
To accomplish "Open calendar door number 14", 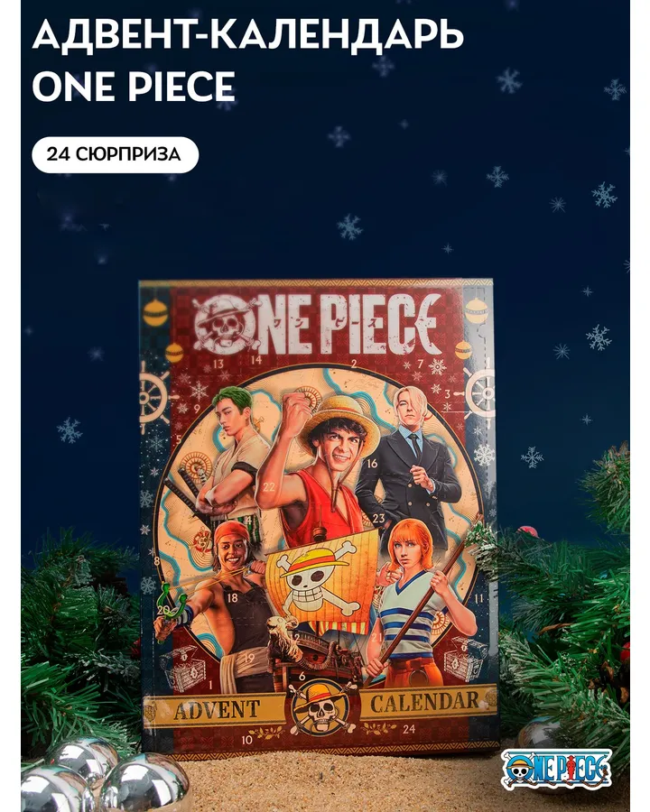I will pyautogui.click(x=256, y=359).
